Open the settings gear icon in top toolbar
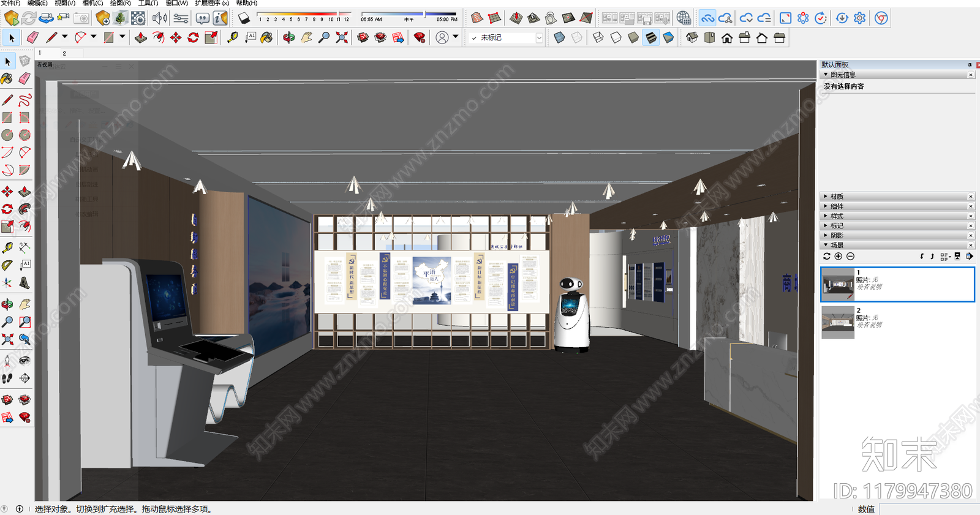 pyautogui.click(x=859, y=18)
